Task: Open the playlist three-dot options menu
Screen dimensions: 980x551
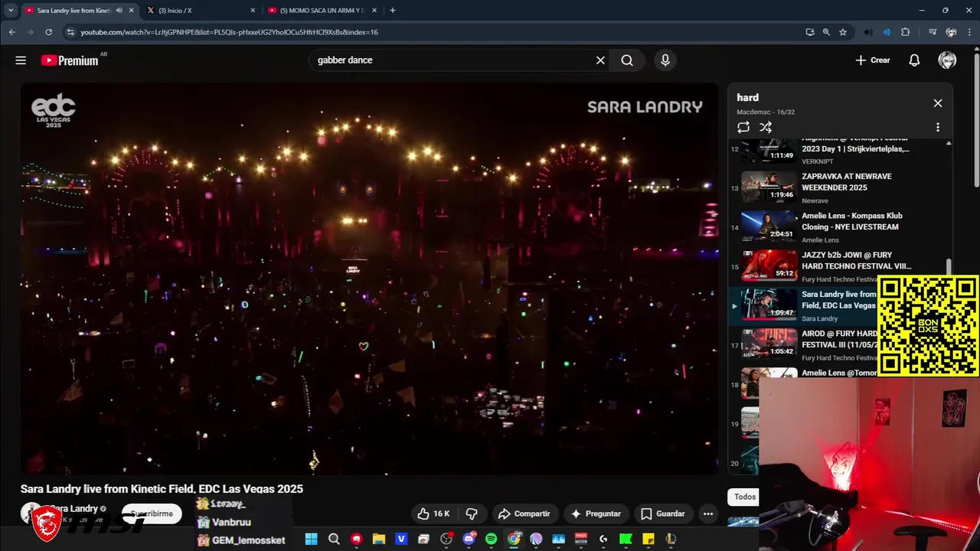Action: 938,127
